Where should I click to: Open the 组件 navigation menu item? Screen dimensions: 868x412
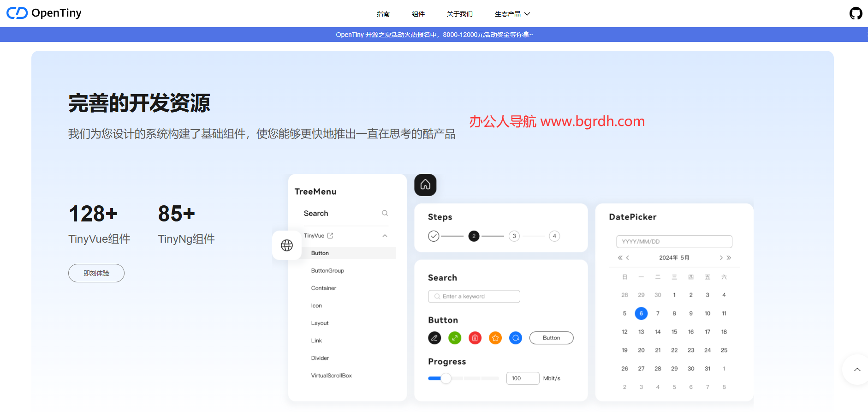(418, 14)
